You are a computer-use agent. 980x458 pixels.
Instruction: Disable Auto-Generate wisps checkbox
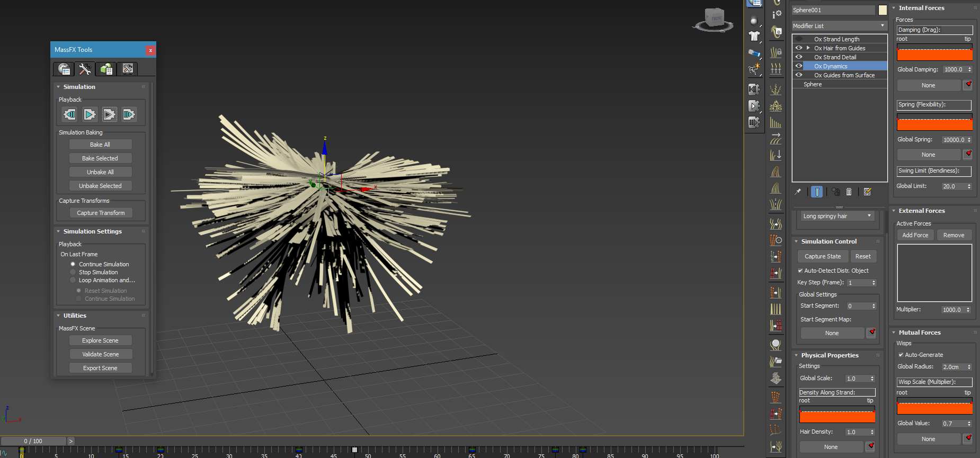(901, 355)
